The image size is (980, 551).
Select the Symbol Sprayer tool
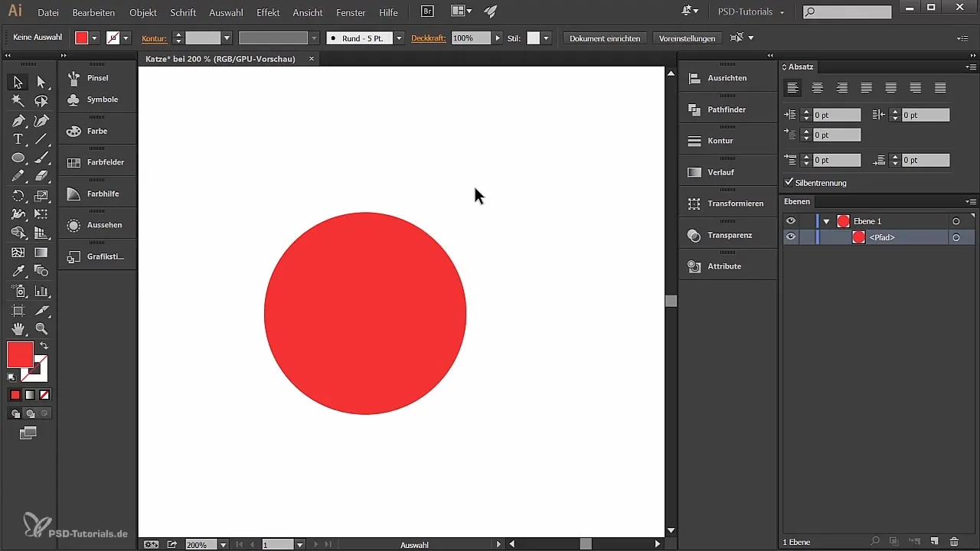(18, 291)
